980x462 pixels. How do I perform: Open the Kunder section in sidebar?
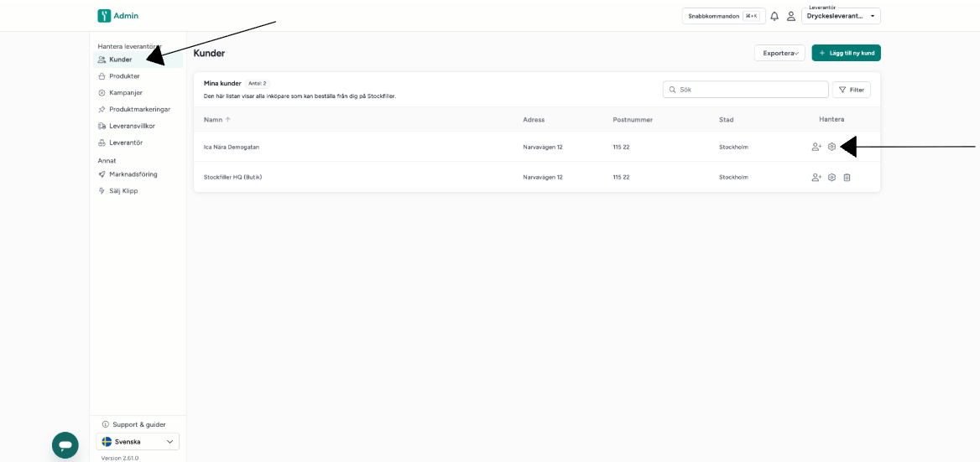point(138,60)
